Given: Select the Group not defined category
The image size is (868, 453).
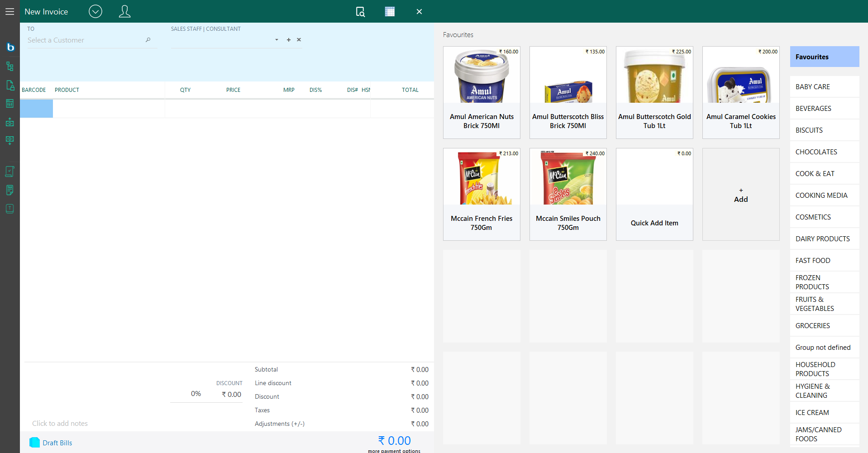Looking at the screenshot, I should [x=825, y=347].
